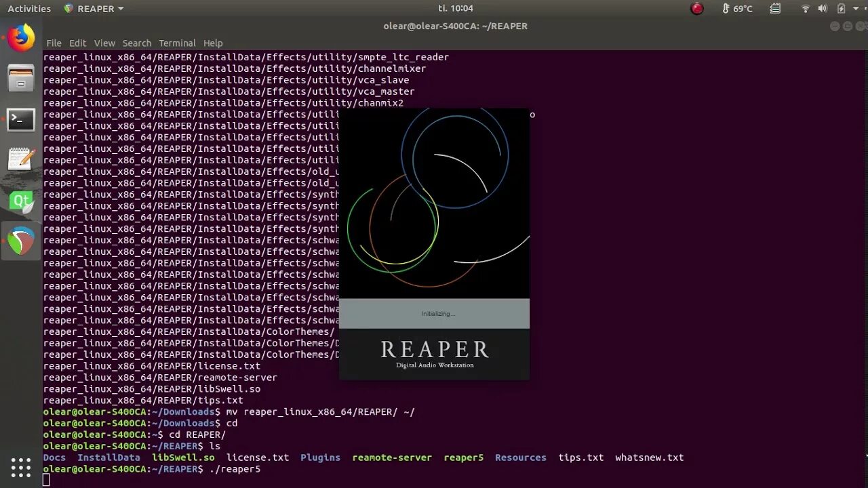
Task: Click 'InstallData' in the ls output
Action: point(108,457)
